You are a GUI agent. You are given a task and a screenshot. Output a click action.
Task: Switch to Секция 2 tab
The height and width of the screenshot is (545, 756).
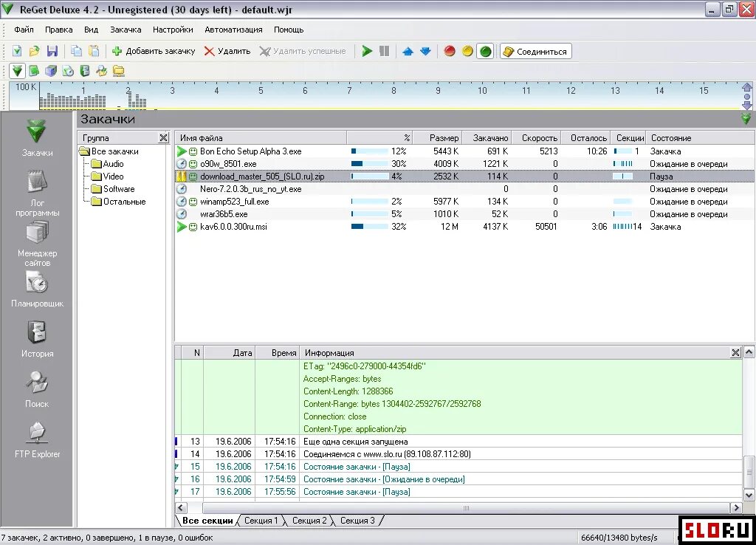(x=309, y=521)
